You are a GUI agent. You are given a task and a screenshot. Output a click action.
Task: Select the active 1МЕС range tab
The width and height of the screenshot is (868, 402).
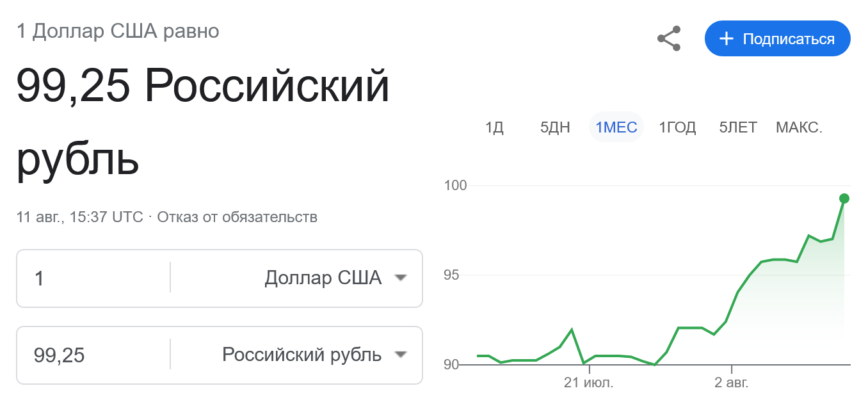click(616, 127)
